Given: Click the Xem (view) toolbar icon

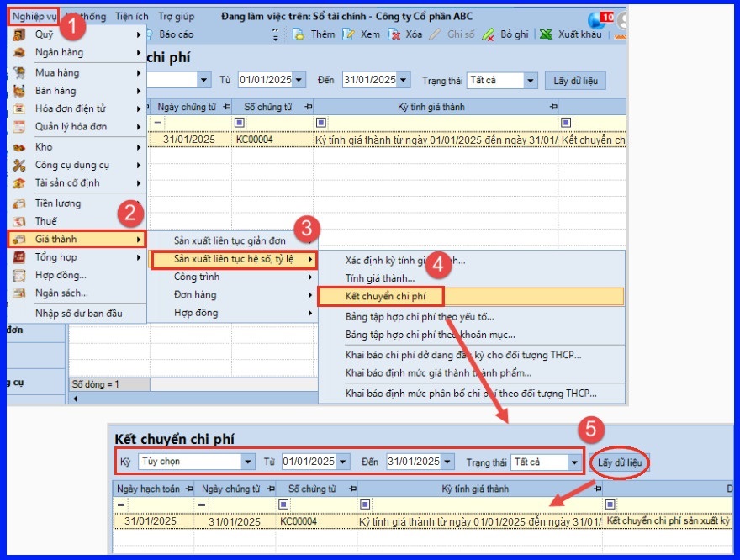Looking at the screenshot, I should tap(350, 34).
